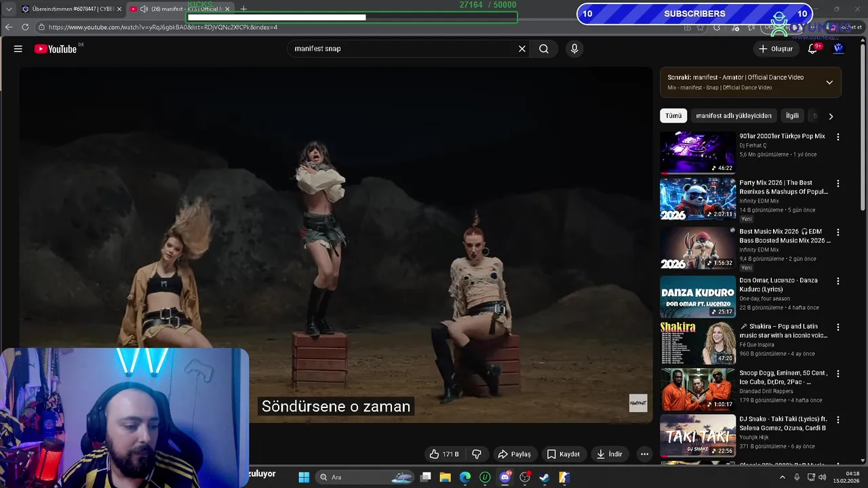Dislike the video with thumbs-down icon
This screenshot has height=488, width=868.
click(477, 454)
